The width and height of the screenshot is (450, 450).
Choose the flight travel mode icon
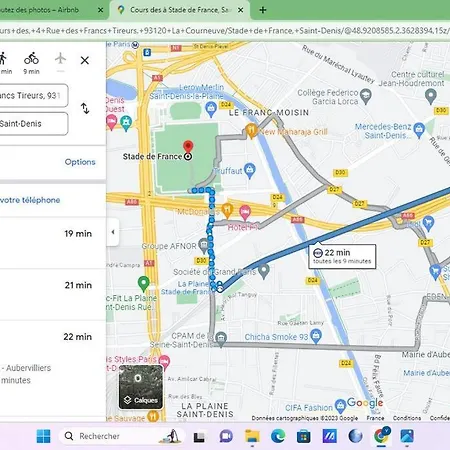click(60, 59)
